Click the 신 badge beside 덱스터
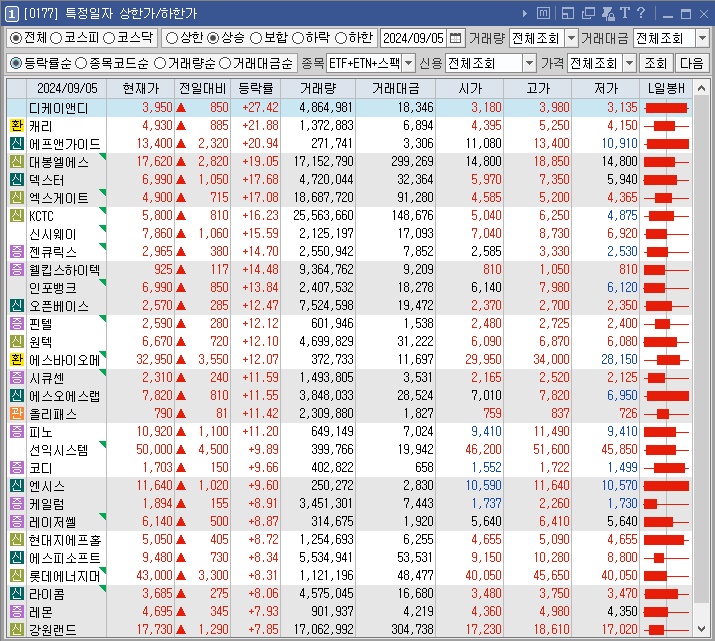The height and width of the screenshot is (641, 715). [x=16, y=180]
